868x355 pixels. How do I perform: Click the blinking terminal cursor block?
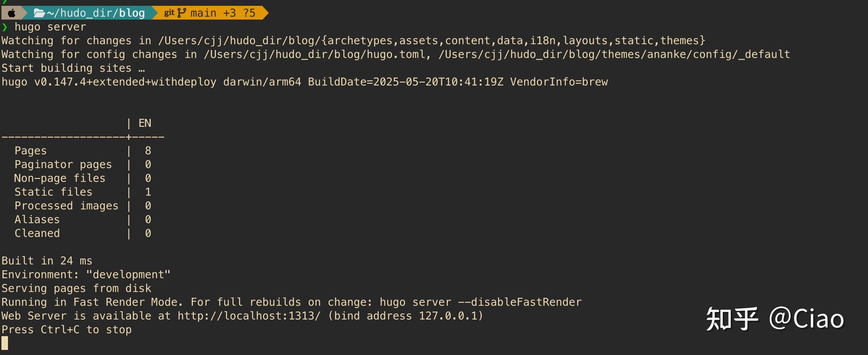[5, 343]
